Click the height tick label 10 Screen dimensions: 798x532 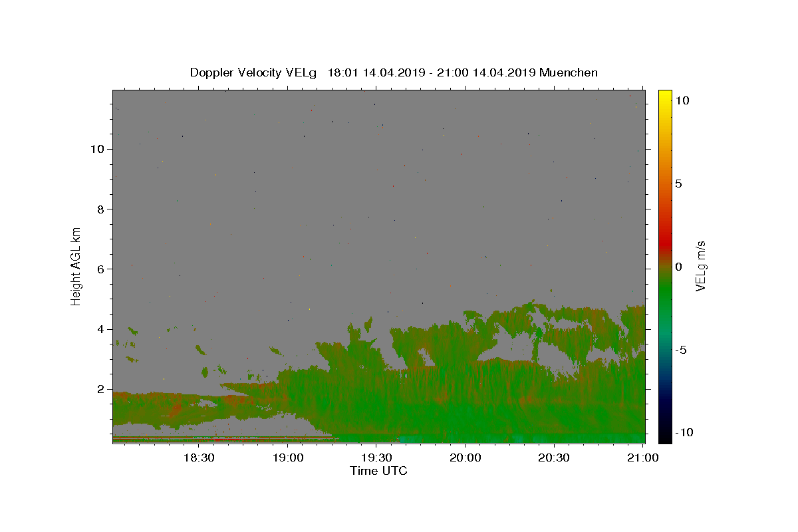click(x=98, y=149)
